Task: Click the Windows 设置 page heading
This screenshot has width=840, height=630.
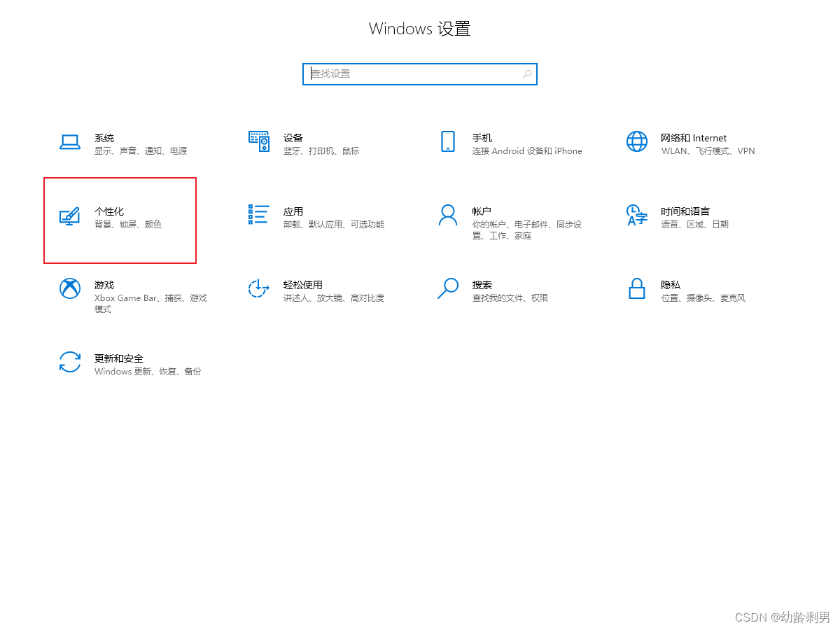Action: coord(420,29)
